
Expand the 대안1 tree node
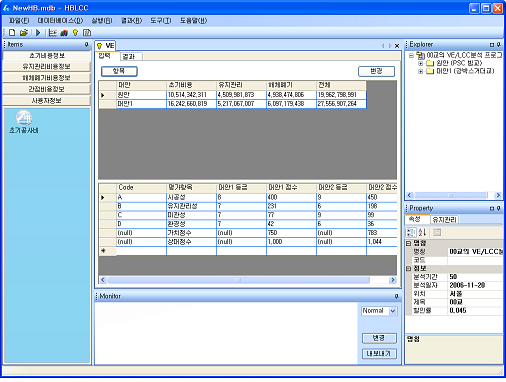pyautogui.click(x=421, y=71)
